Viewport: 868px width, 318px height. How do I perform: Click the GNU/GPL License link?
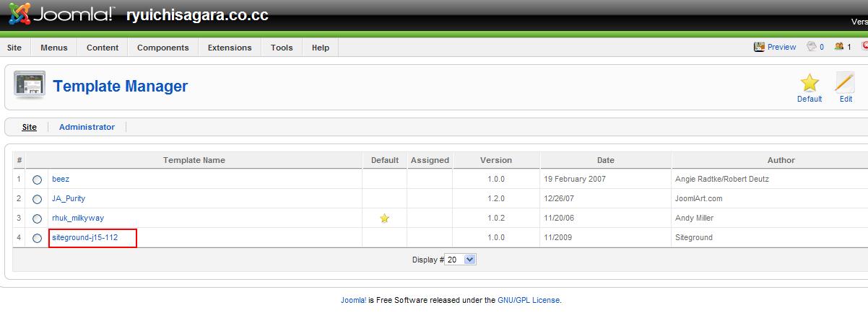click(x=529, y=300)
